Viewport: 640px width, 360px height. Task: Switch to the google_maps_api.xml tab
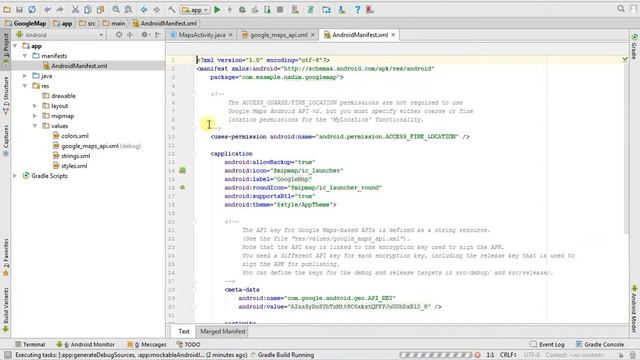coord(279,35)
